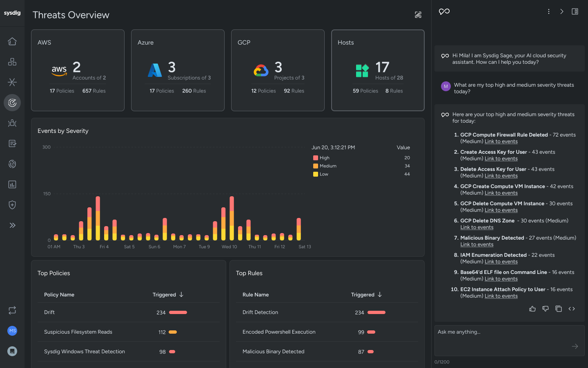The height and width of the screenshot is (368, 588).
Task: Click the Home icon in the sidebar
Action: pos(12,41)
